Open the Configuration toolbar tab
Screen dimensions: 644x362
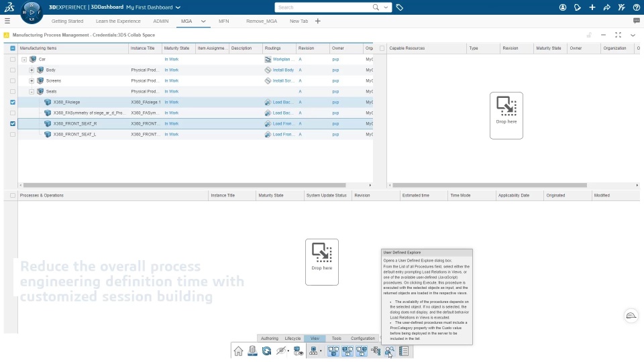tap(363, 338)
